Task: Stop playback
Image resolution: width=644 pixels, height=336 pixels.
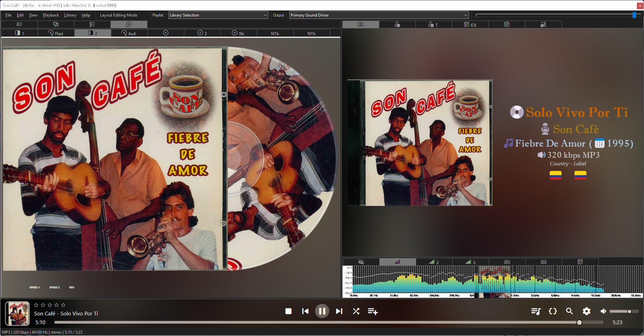Action: tap(288, 311)
